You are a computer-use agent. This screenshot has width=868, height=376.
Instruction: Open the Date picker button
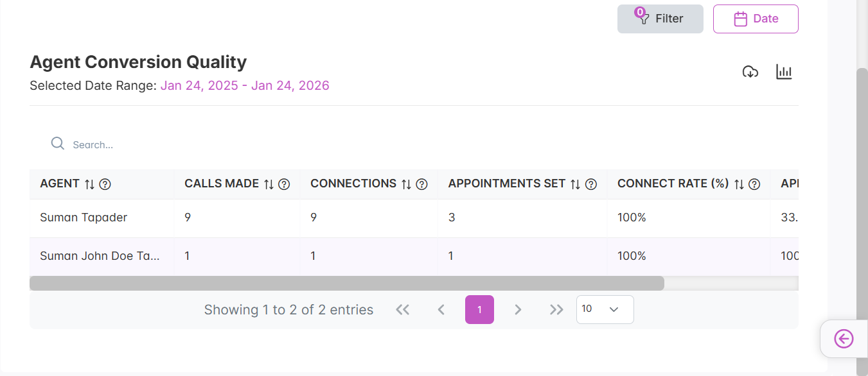point(756,19)
